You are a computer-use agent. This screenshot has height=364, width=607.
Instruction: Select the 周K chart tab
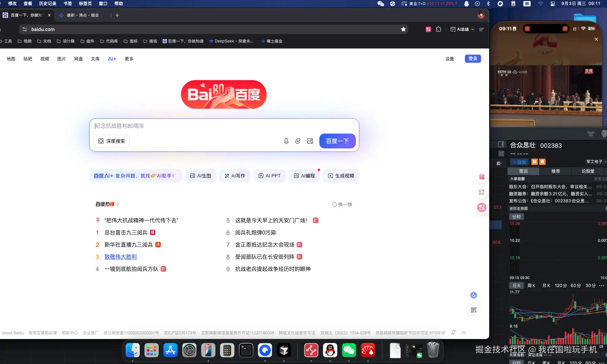tap(531, 286)
